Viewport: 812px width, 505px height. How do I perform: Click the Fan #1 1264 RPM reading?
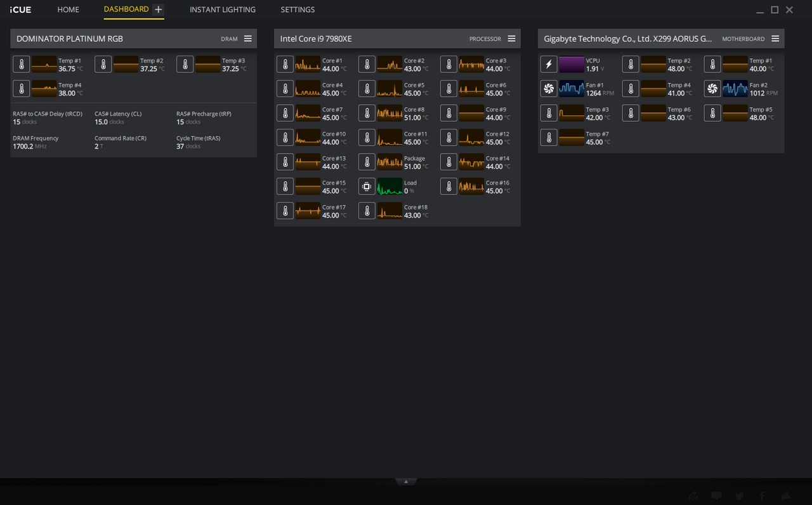click(600, 93)
